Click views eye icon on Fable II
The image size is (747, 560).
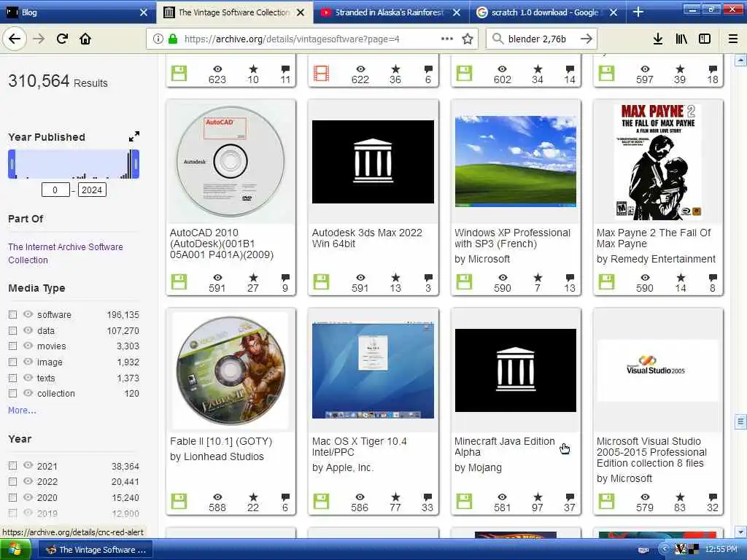pos(217,497)
